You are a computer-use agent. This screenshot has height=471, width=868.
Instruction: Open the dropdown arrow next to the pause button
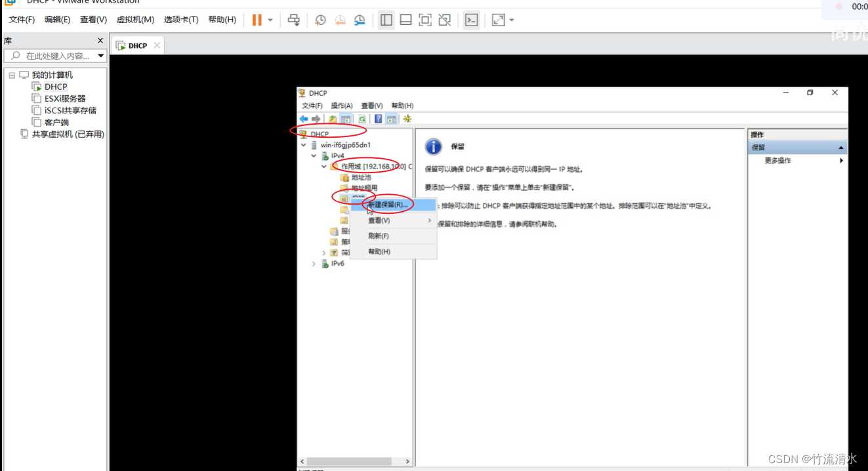(270, 20)
